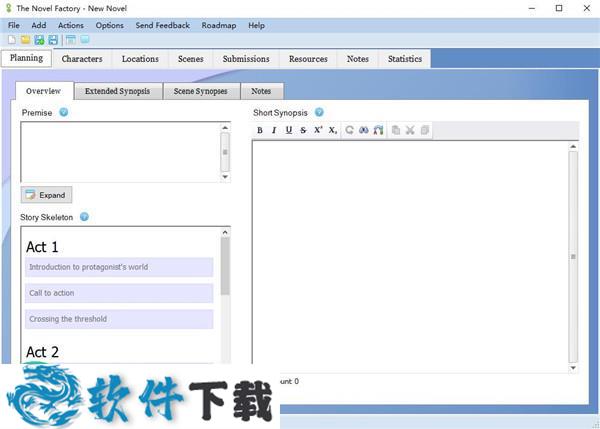Image resolution: width=600 pixels, height=429 pixels.
Task: Select the Planning tab
Action: click(26, 58)
